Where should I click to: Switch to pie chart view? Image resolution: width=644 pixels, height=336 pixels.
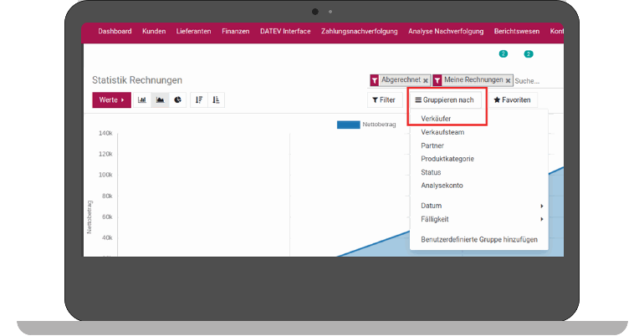tap(176, 100)
